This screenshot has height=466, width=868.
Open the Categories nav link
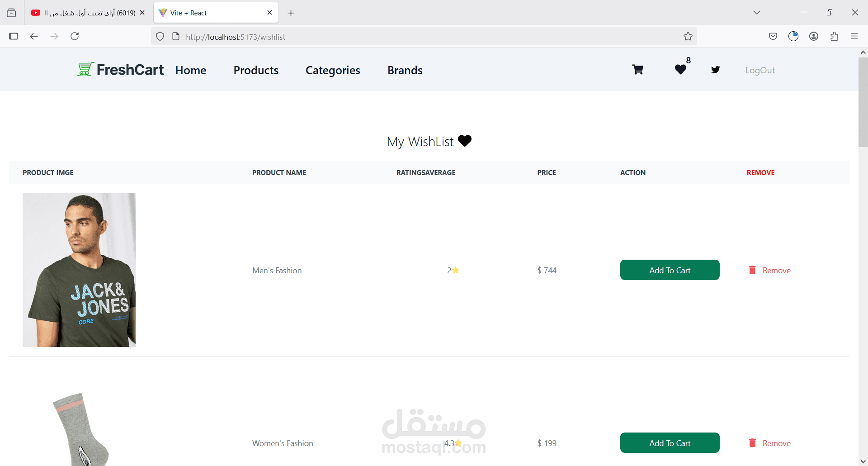point(333,70)
